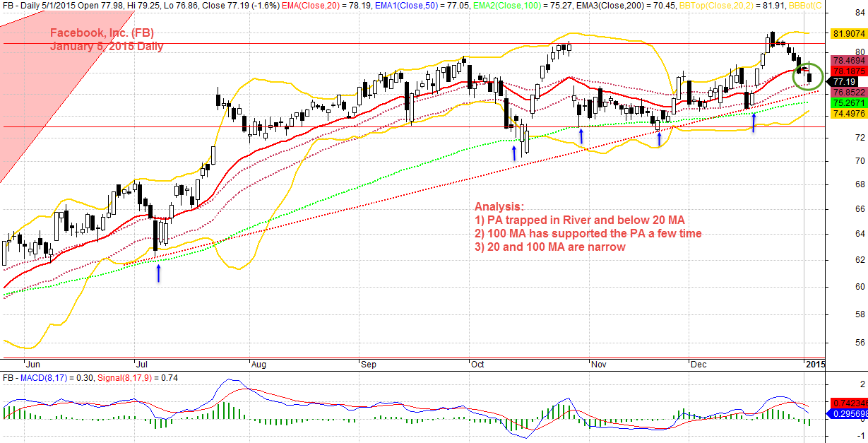Image resolution: width=868 pixels, height=443 pixels.
Task: Click the 'Analysis:' heading text
Action: pos(499,207)
